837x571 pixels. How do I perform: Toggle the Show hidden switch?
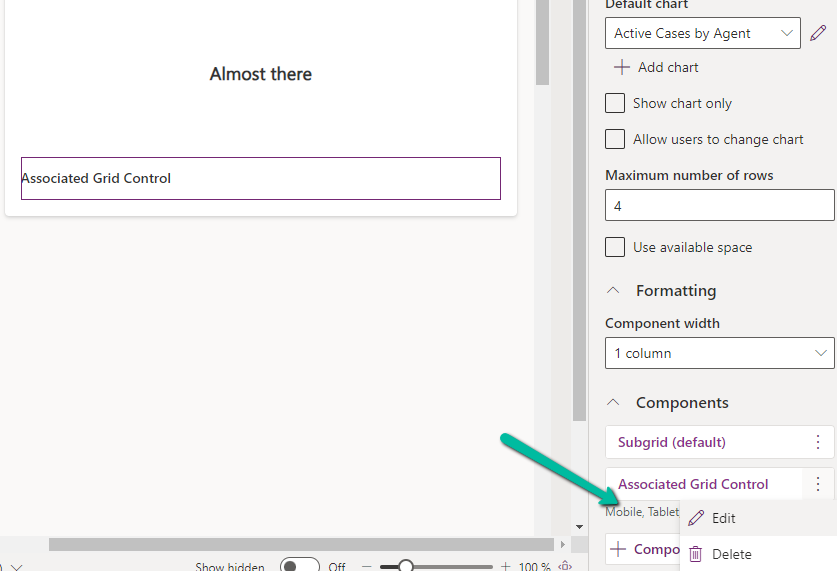300,565
